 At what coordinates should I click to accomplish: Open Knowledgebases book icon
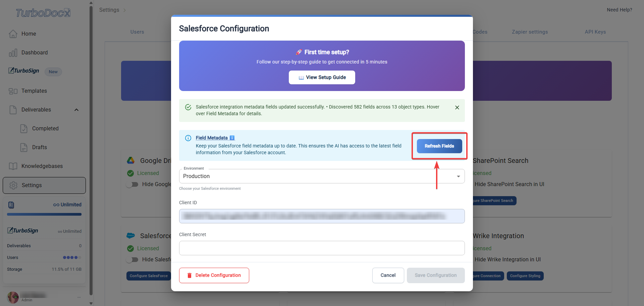coord(13,166)
